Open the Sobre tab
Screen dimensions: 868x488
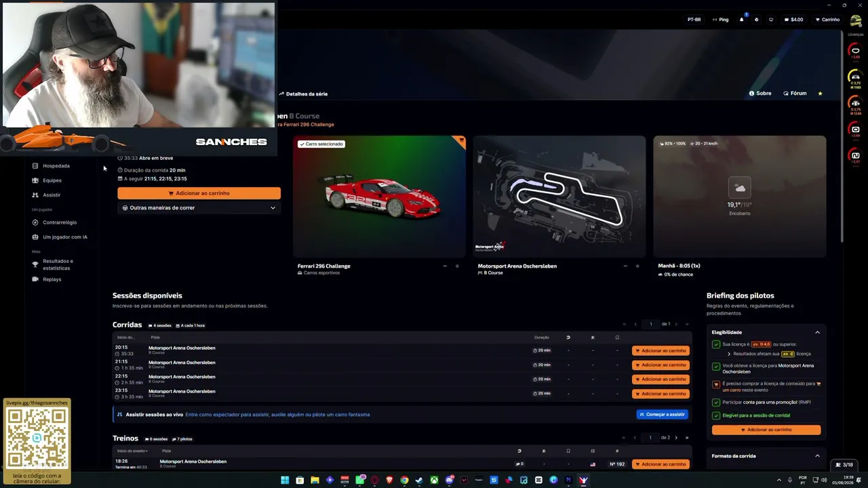(x=760, y=94)
